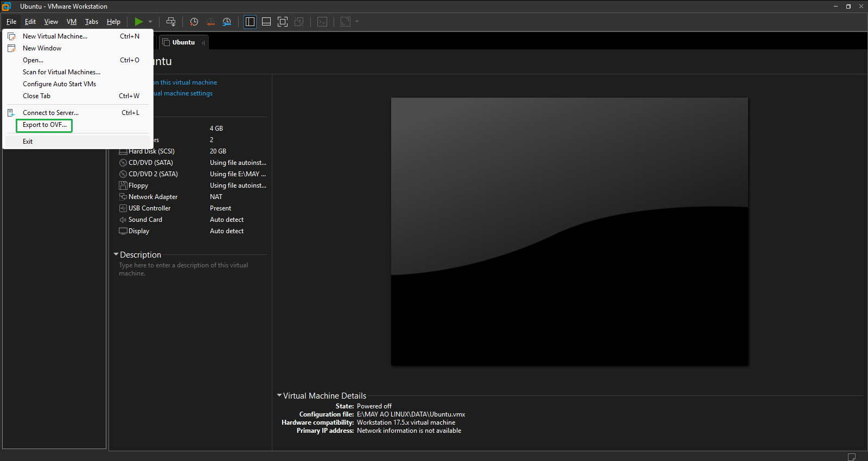Click the Revert to Snapshot icon
Screen dimensions: 868x461
[210, 22]
